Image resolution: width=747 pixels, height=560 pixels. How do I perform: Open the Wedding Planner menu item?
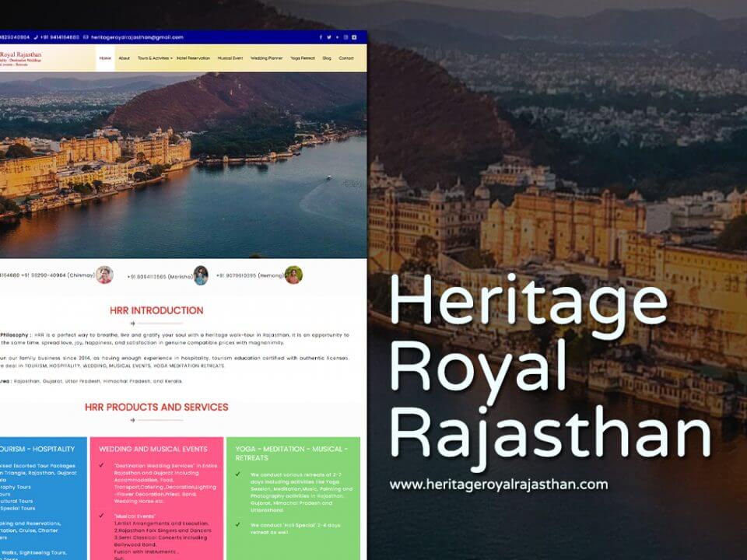coord(267,58)
